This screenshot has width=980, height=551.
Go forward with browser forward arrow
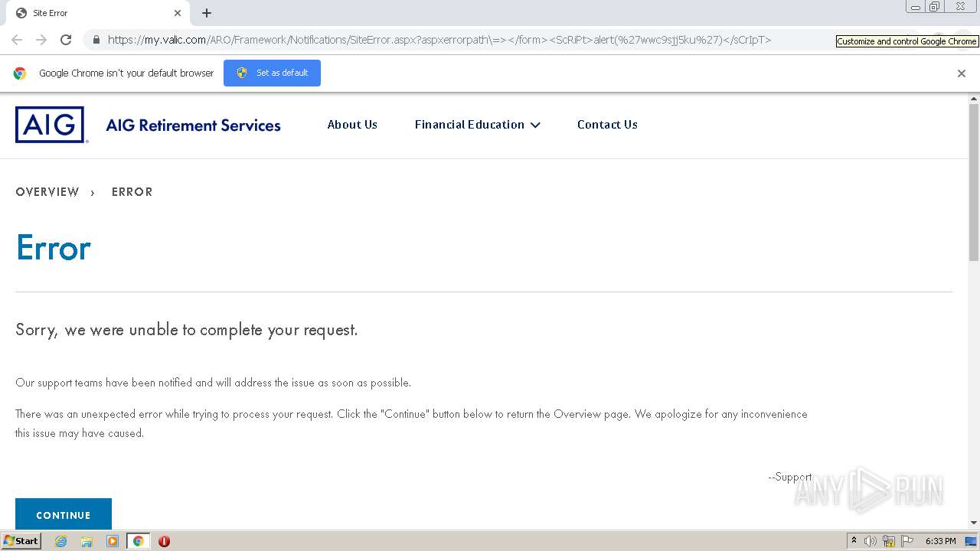click(x=41, y=40)
